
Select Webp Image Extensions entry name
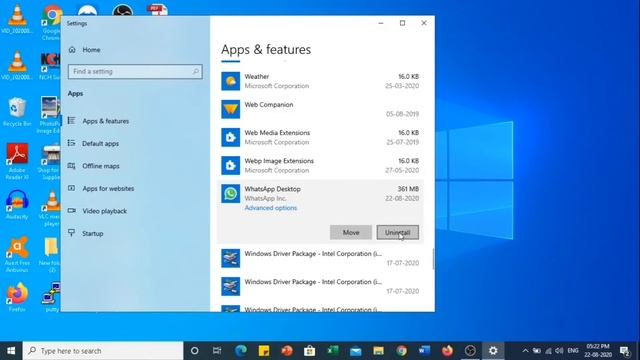279,161
